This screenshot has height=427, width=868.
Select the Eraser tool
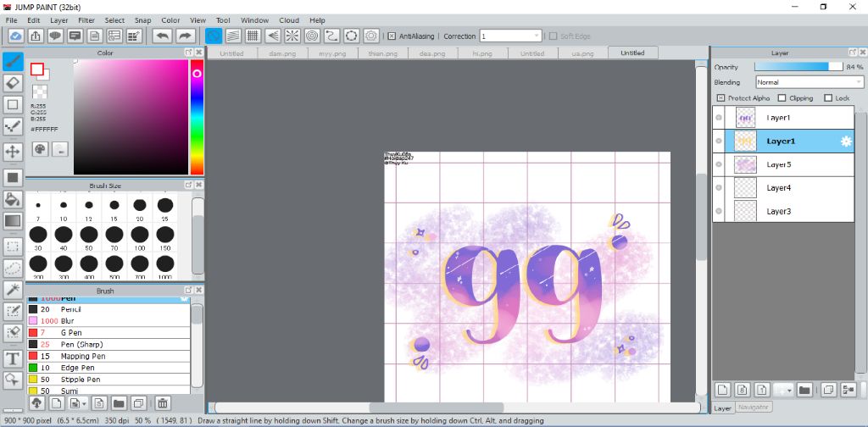coord(13,83)
